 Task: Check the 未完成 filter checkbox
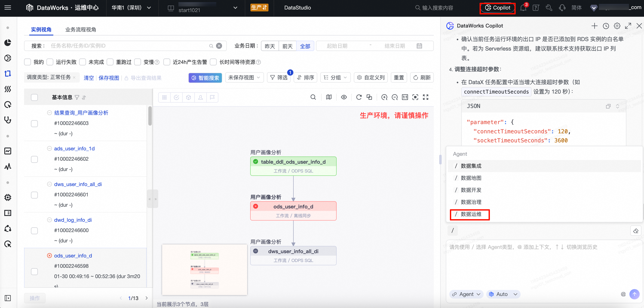click(83, 62)
